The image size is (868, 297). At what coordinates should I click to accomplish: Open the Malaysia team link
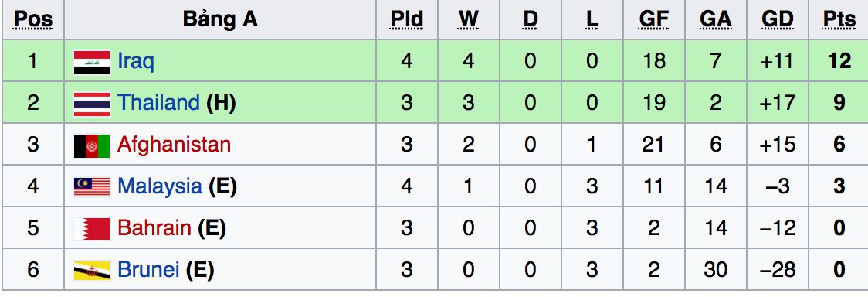[x=159, y=186]
